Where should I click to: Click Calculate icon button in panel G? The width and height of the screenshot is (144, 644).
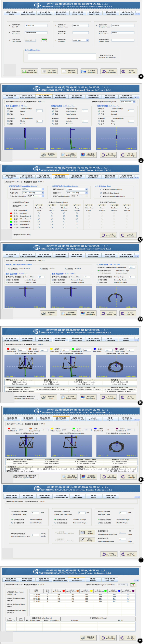click(87, 532)
